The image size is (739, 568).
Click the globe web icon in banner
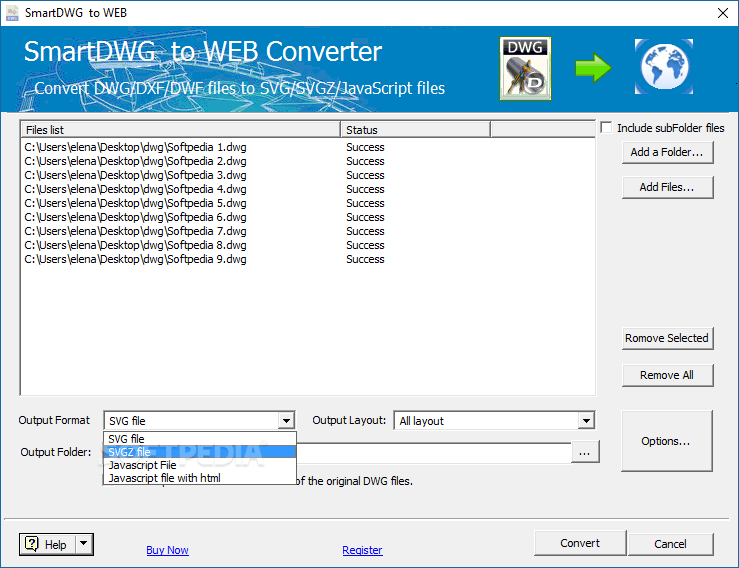664,66
